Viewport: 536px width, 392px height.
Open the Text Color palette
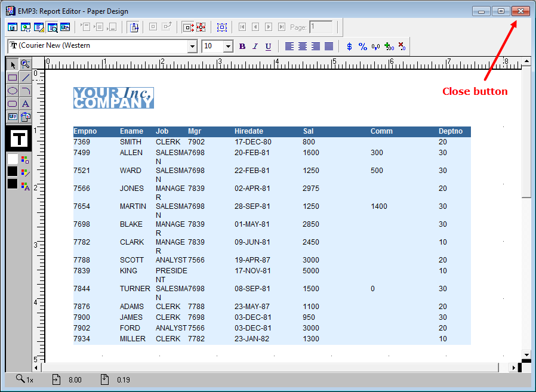point(25,186)
